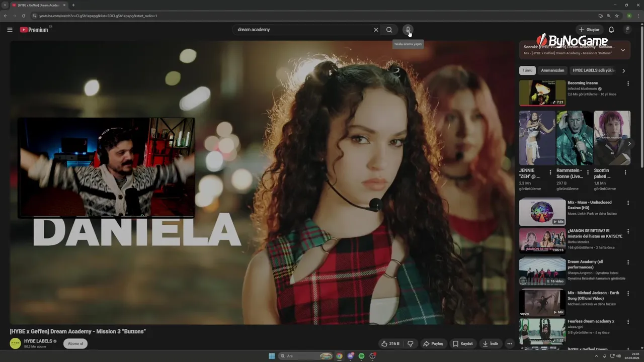Open more actions ellipsis under video
Image resolution: width=644 pixels, height=362 pixels.
click(510, 344)
